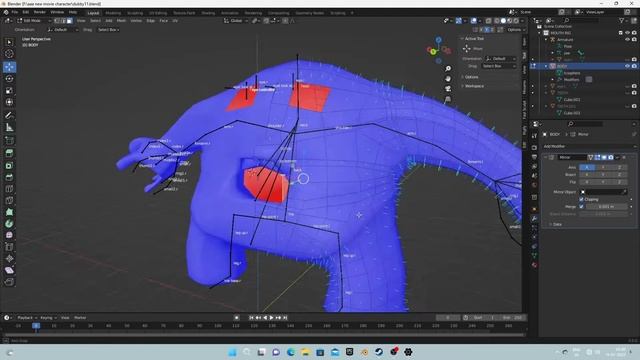Select the Edge Slide tool
Image resolution: width=640 pixels, height=360 pixels.
[9, 247]
